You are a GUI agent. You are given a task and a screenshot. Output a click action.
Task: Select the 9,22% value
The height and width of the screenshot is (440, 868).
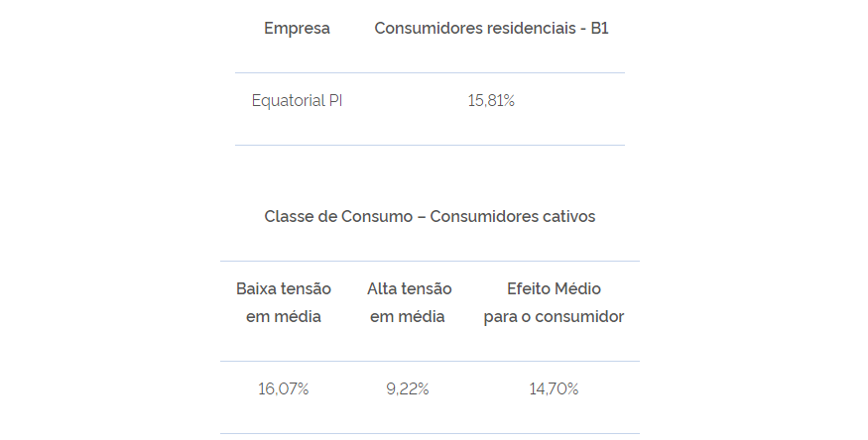[408, 389]
